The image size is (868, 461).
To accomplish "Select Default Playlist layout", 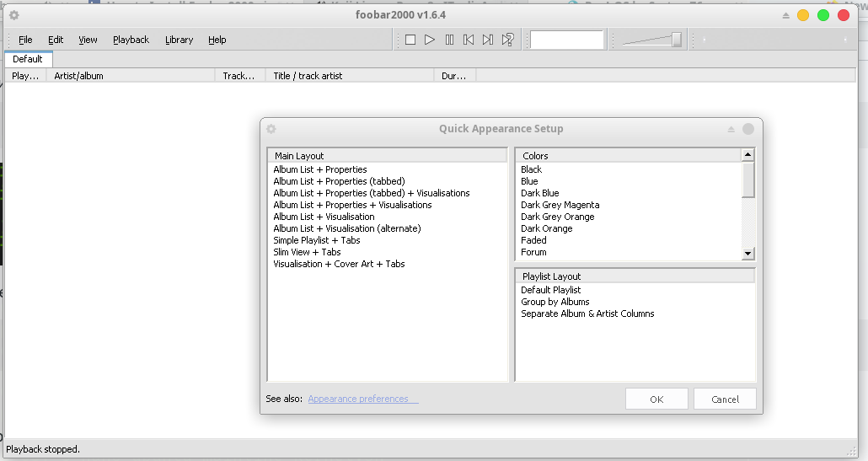I will (x=551, y=290).
